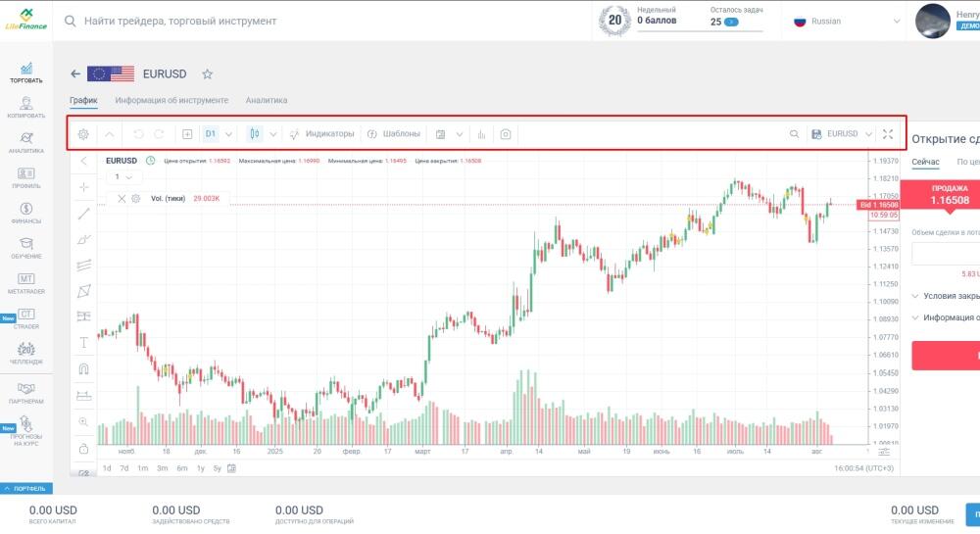Set chart range to 1m
This screenshot has height=534, width=980.
tap(142, 468)
